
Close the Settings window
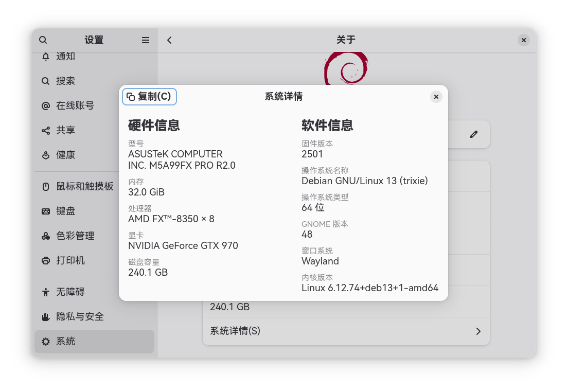pos(524,40)
